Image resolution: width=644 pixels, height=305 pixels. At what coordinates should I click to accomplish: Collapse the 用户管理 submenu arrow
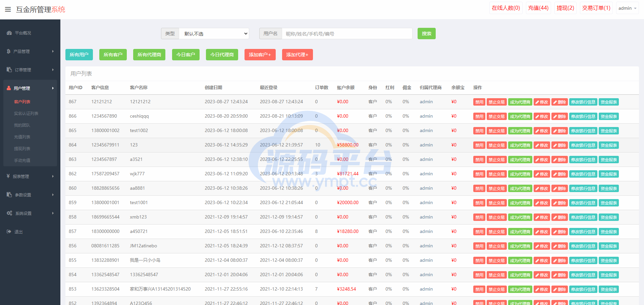pyautogui.click(x=53, y=88)
